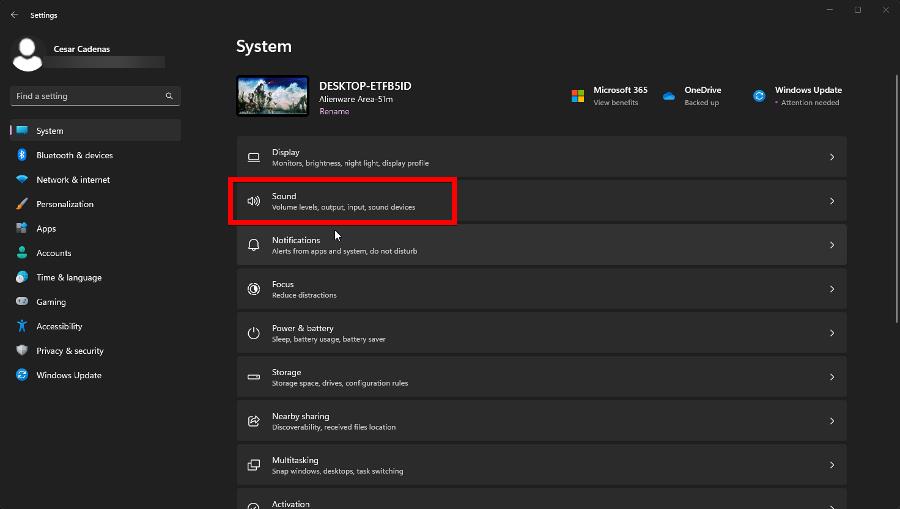This screenshot has width=900, height=509.
Task: Click the OneDrive cloud icon
Action: click(669, 96)
